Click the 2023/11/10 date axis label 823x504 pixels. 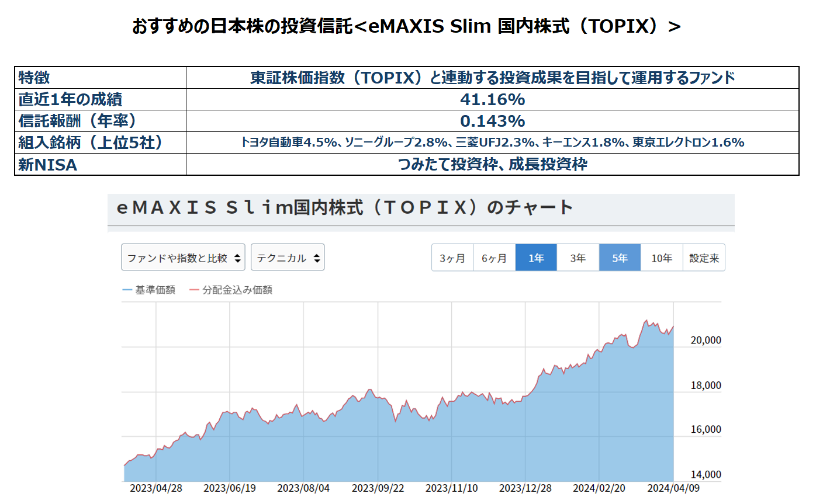[x=451, y=488]
